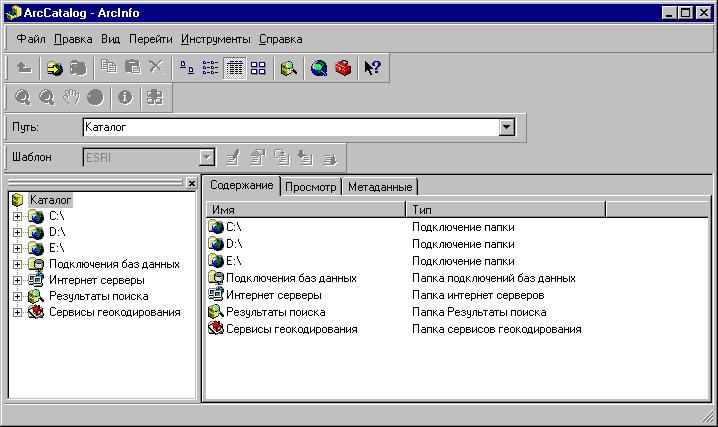
Task: Click the Copy toolbar icon
Action: pyautogui.click(x=109, y=68)
